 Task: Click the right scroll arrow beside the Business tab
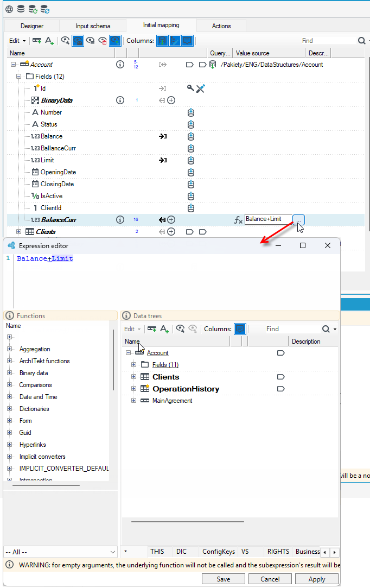pyautogui.click(x=334, y=552)
